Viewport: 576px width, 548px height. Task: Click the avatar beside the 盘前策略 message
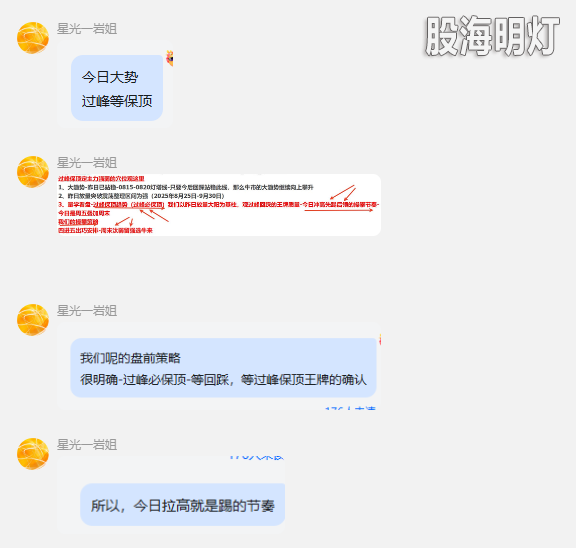(x=33, y=320)
